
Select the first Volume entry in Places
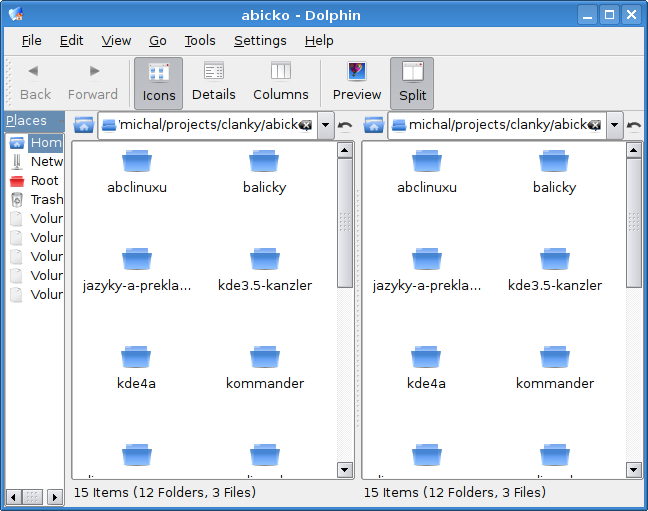pyautogui.click(x=36, y=219)
